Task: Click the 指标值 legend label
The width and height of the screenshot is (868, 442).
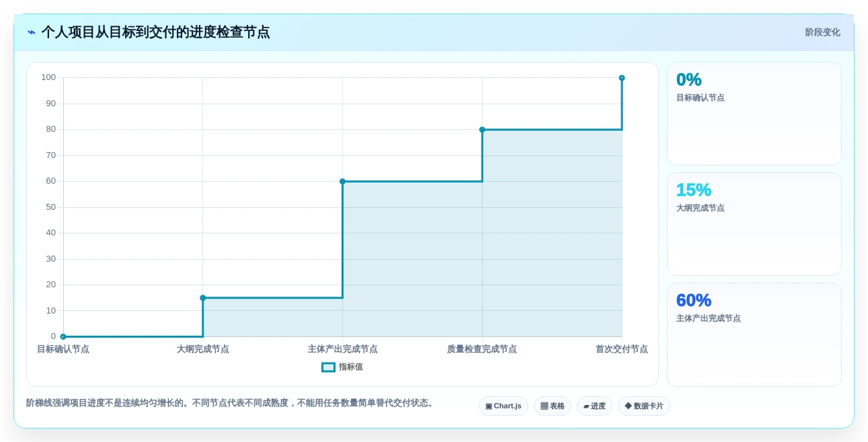Action: 351,367
